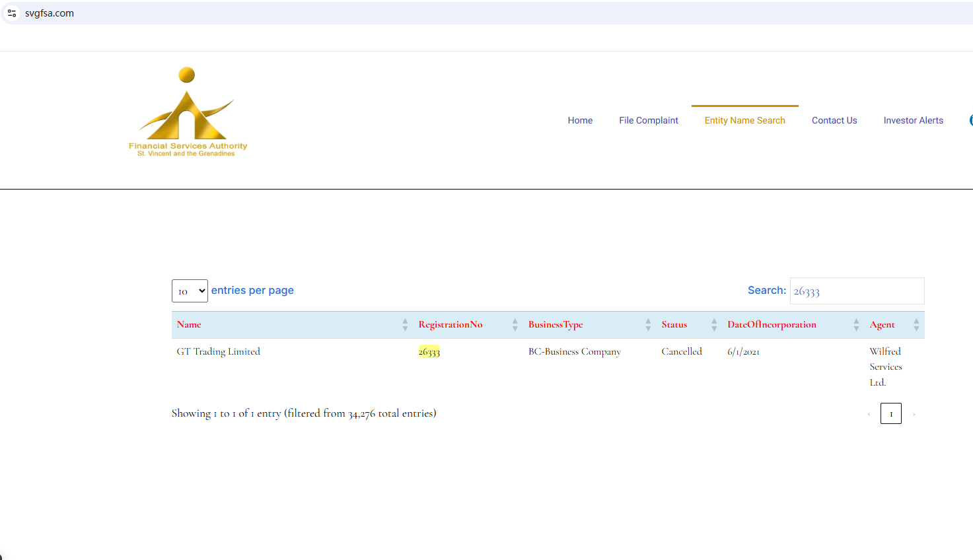Viewport: 973px width, 560px height.
Task: Click the Financial Services Authority logo
Action: 188,112
